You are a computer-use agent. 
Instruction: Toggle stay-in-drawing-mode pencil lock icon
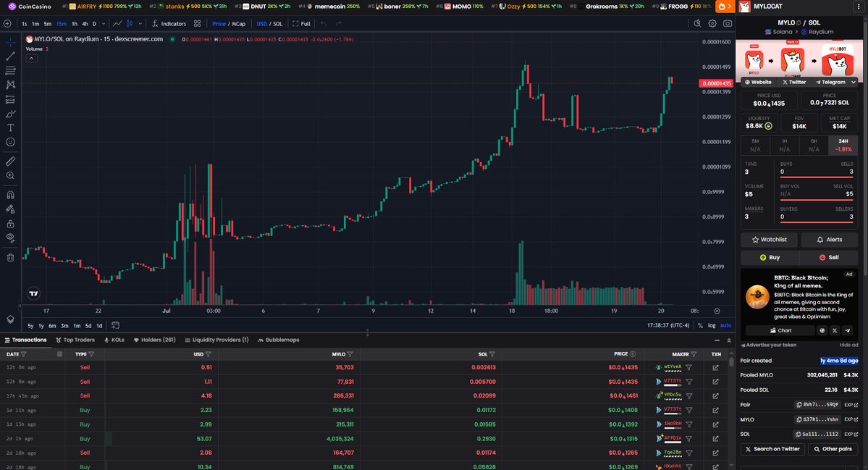click(10, 209)
